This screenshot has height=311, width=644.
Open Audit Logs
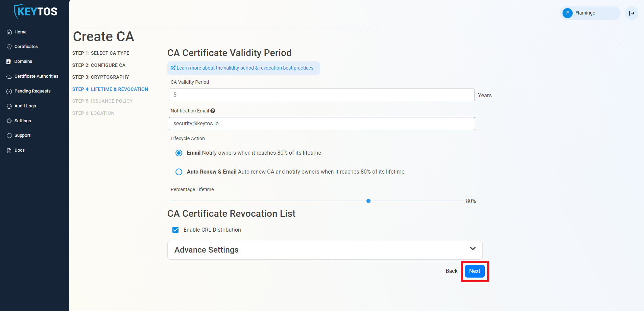(x=25, y=106)
